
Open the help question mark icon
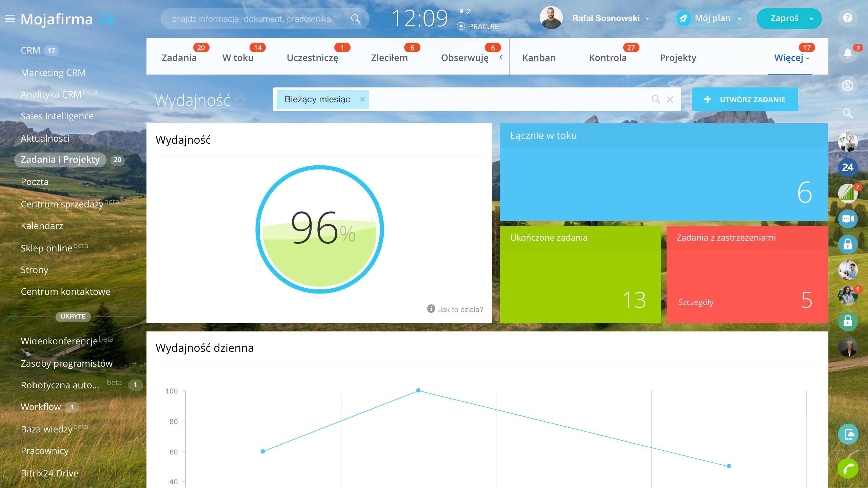[x=848, y=18]
